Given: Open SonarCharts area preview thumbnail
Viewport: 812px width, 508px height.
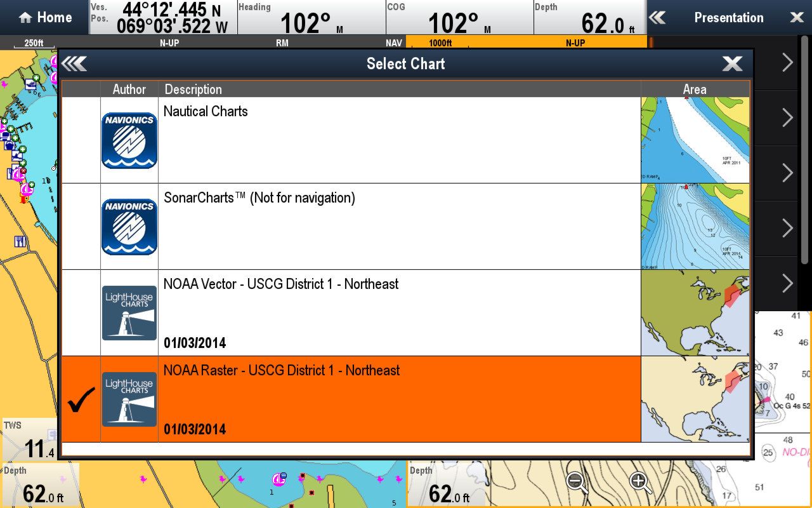Looking at the screenshot, I should click(x=695, y=226).
